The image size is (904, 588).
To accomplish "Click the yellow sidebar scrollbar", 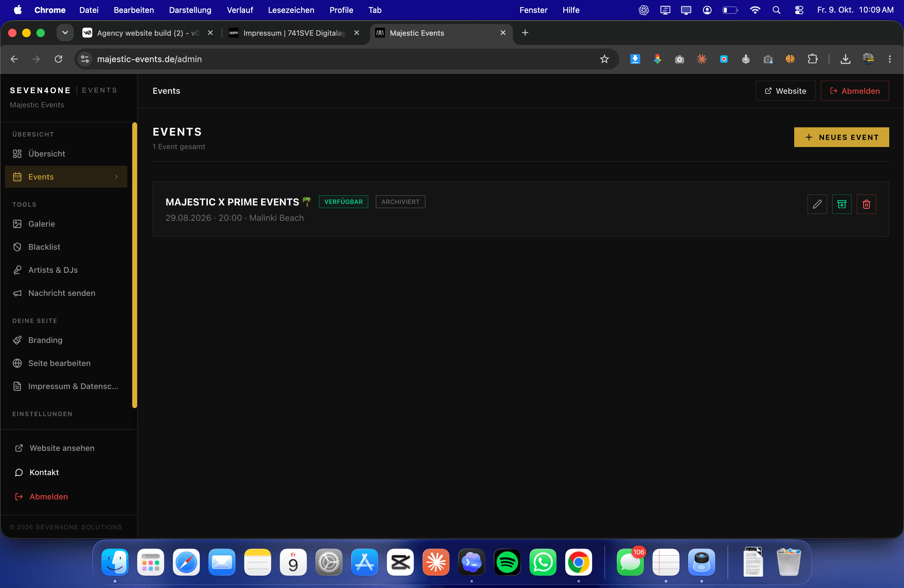I will pyautogui.click(x=134, y=265).
